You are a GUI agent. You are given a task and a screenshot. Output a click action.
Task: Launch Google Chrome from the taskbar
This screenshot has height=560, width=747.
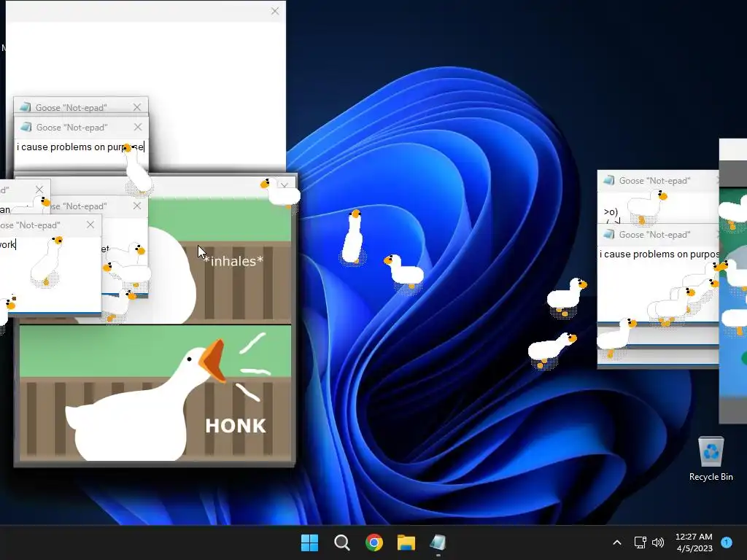[x=374, y=542]
